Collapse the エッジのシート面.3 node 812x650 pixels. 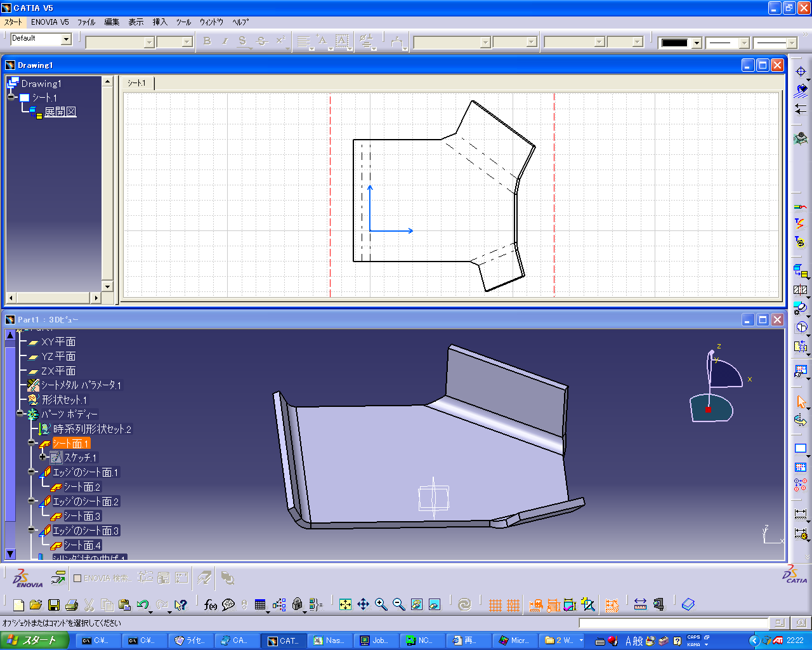click(32, 530)
